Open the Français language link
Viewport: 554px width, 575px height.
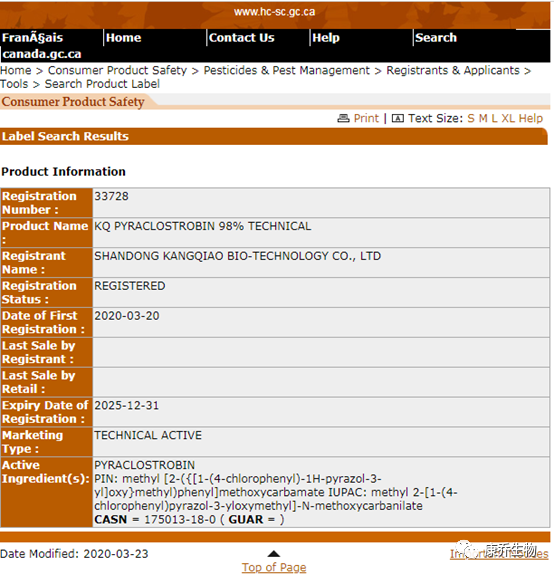tap(32, 38)
